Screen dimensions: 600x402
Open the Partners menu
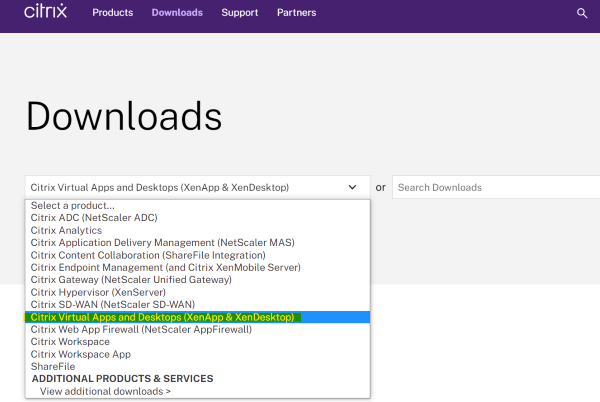tap(297, 13)
